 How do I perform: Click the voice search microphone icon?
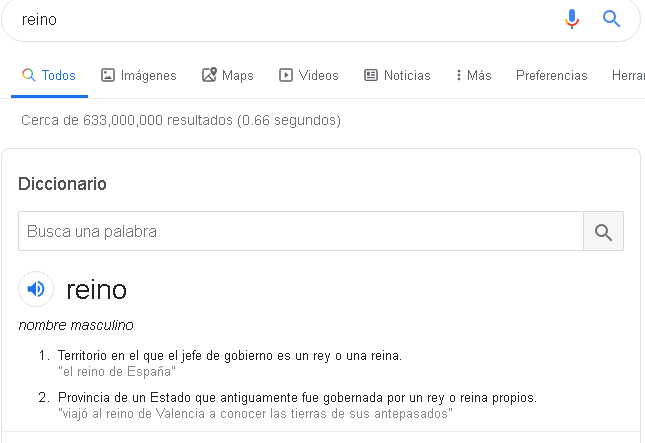[x=572, y=19]
